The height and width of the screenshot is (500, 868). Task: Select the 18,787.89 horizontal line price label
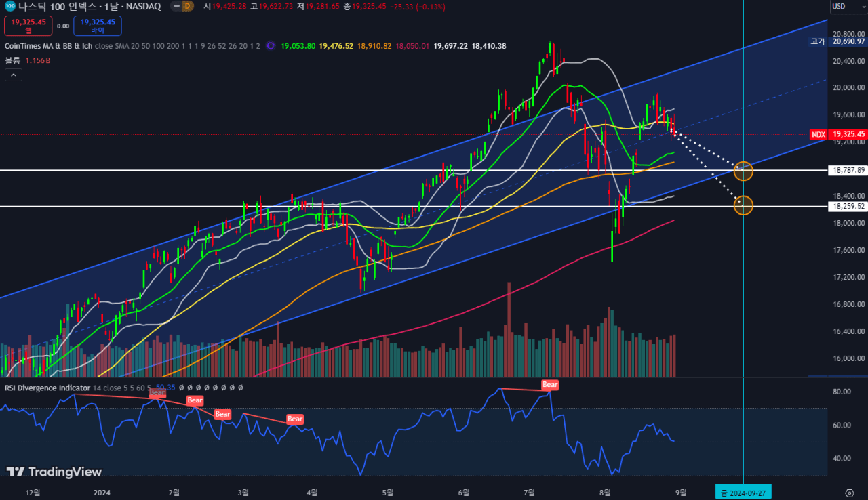[x=848, y=170]
